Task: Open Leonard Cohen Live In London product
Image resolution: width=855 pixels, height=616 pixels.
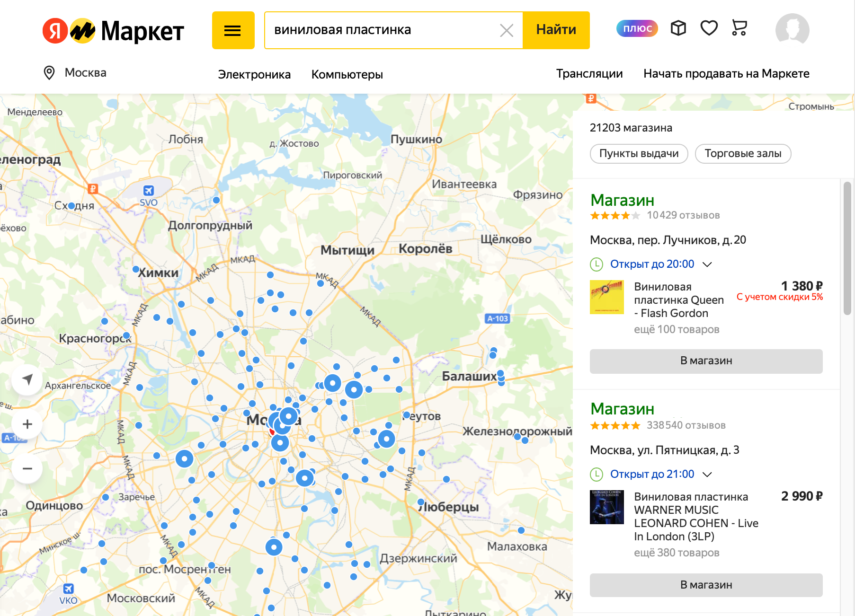Action: (x=696, y=517)
